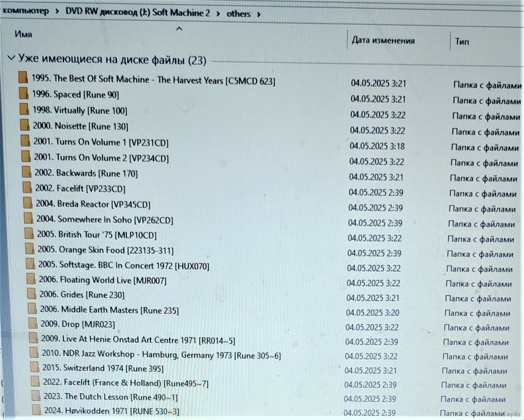Click folder icon next to 1996. Spaced

(24, 93)
